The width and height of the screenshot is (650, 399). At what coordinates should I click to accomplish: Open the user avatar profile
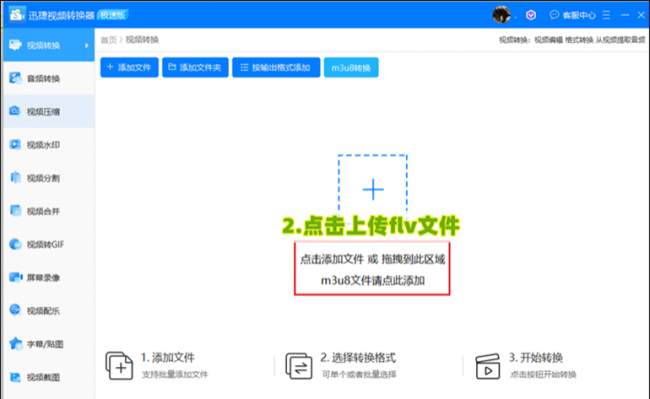click(501, 15)
